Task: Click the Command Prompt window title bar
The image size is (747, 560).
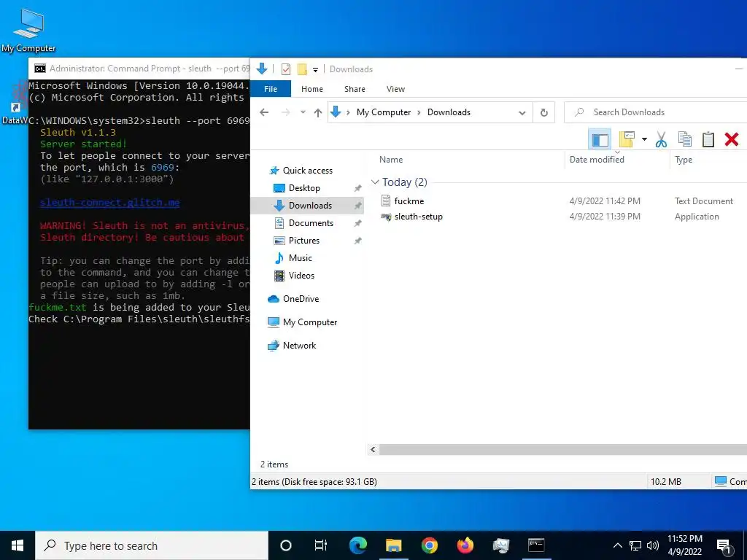Action: (139, 69)
